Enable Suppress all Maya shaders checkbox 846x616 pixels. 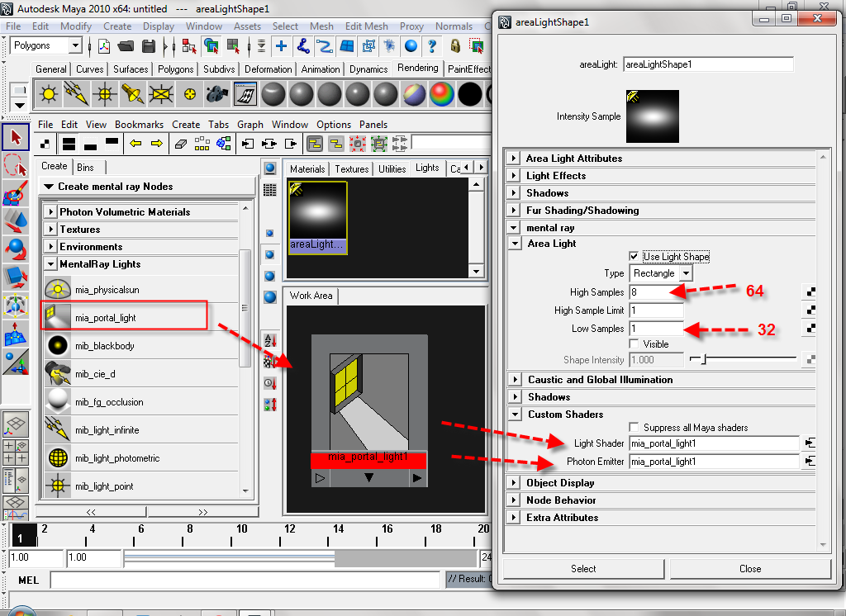[634, 427]
